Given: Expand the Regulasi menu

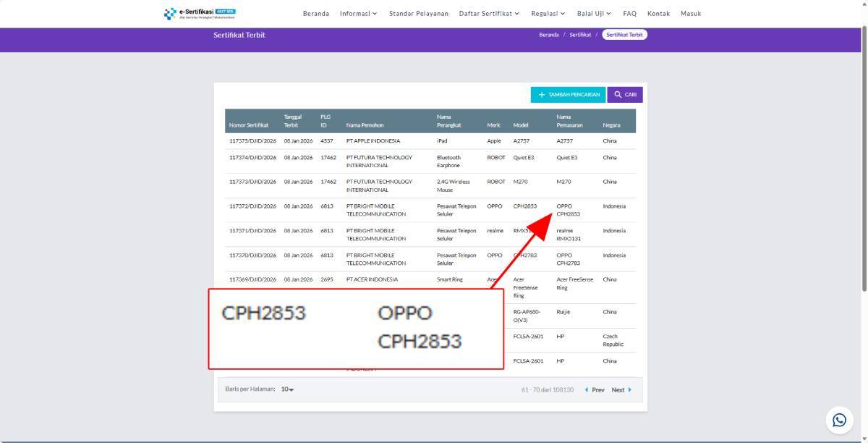Looking at the screenshot, I should (548, 13).
